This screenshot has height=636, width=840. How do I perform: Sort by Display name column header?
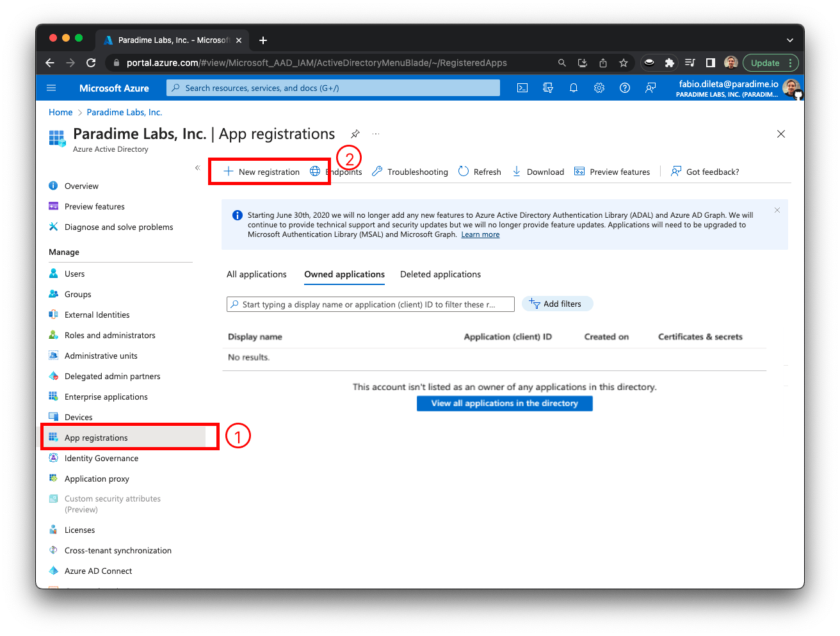[255, 337]
